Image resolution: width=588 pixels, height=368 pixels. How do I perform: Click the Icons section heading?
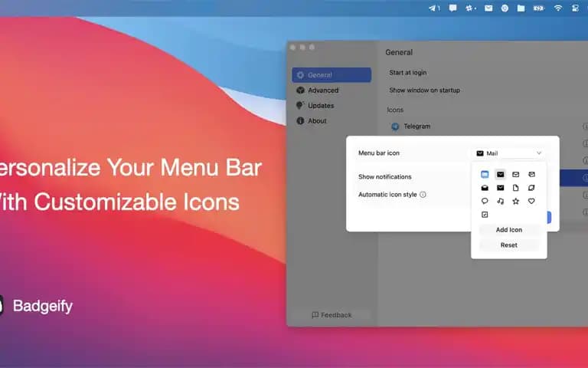[x=395, y=110]
